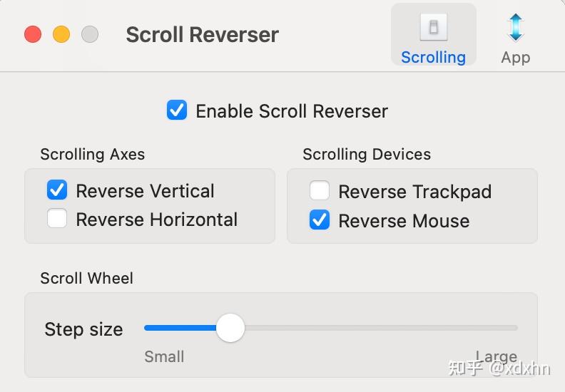This screenshot has height=392, width=565.
Task: Close the window with the red button
Action: (x=33, y=34)
